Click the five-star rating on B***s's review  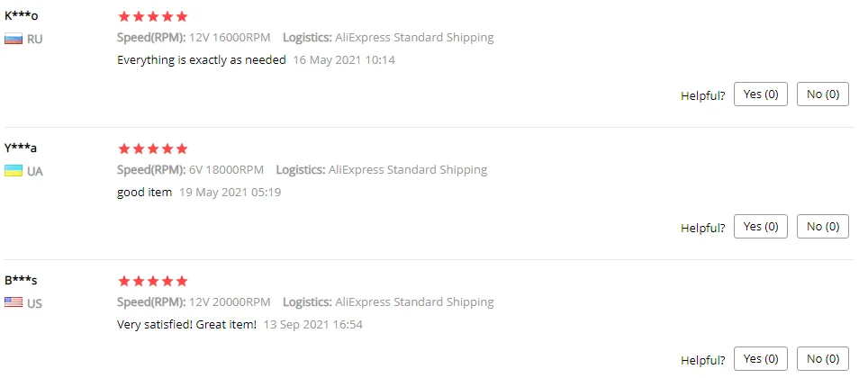tap(153, 281)
